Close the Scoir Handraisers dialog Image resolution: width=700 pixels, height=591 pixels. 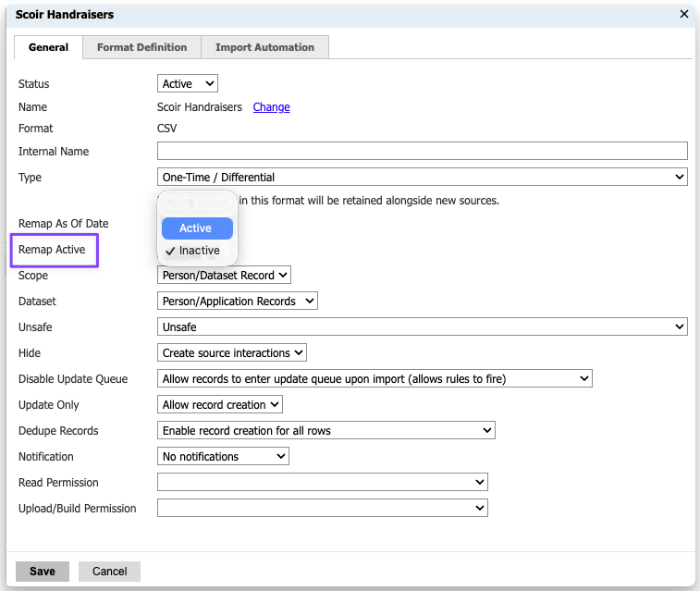(684, 14)
